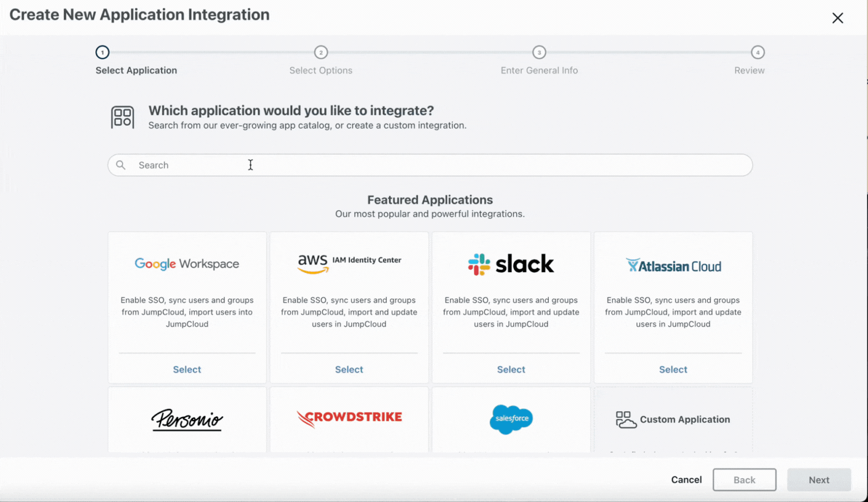This screenshot has height=502, width=868.
Task: Click the Slack logo
Action: coord(510,264)
